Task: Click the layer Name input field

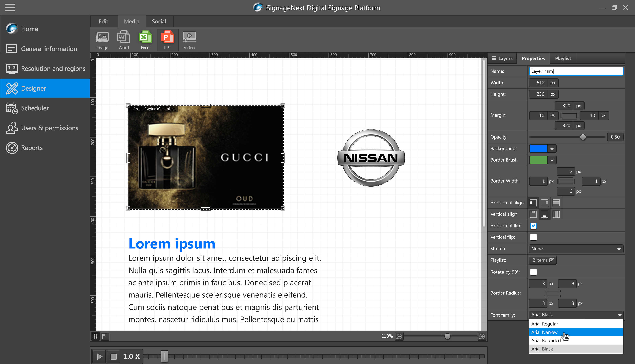Action: click(x=576, y=71)
